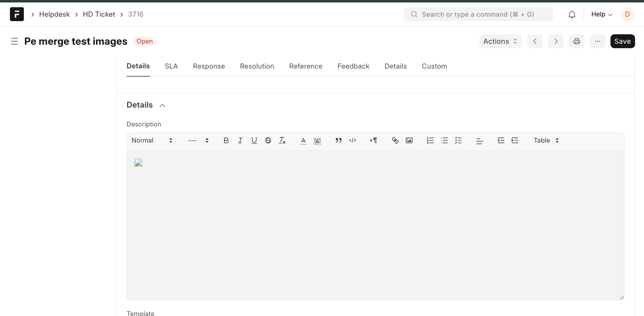Apply italic formatting
Screen dimensions: 644x316
(x=240, y=140)
